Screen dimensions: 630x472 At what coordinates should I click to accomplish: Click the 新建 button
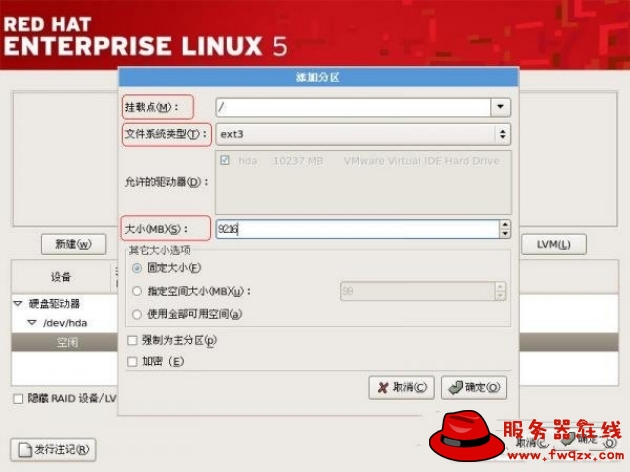coord(74,244)
